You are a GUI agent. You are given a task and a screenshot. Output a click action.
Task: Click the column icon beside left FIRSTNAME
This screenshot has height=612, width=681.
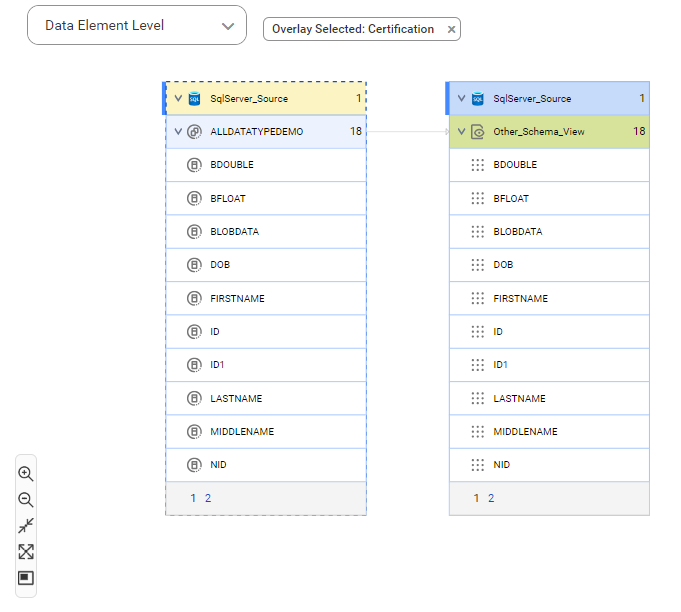click(194, 298)
